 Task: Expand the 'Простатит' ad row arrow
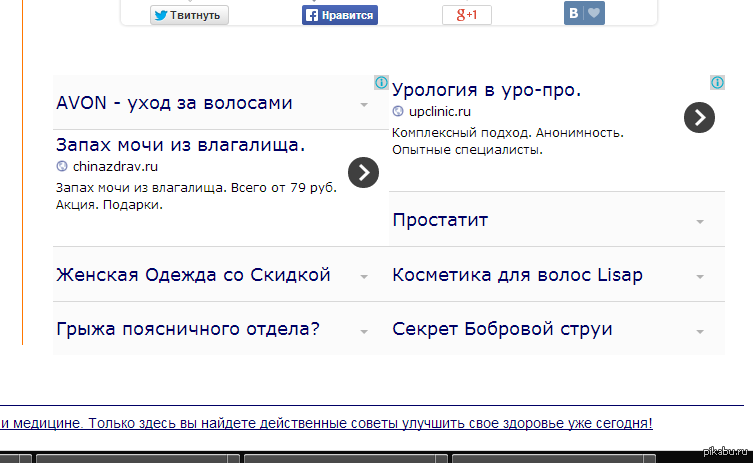[700, 221]
